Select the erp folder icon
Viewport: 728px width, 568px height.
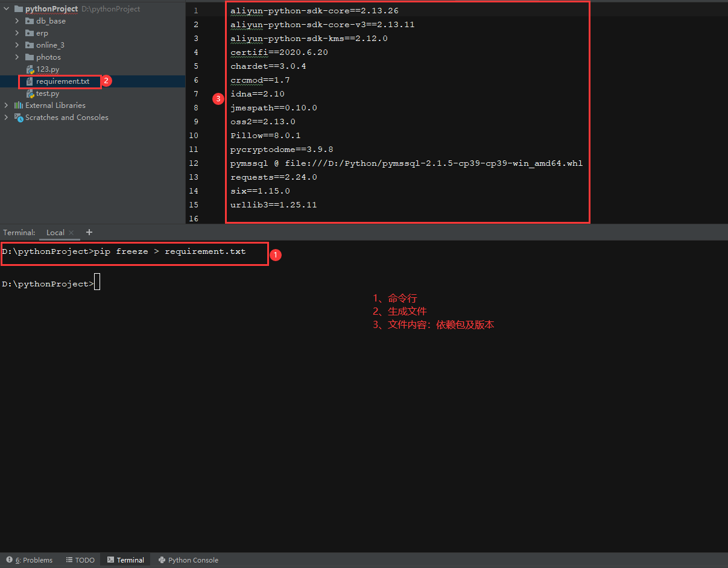(30, 33)
